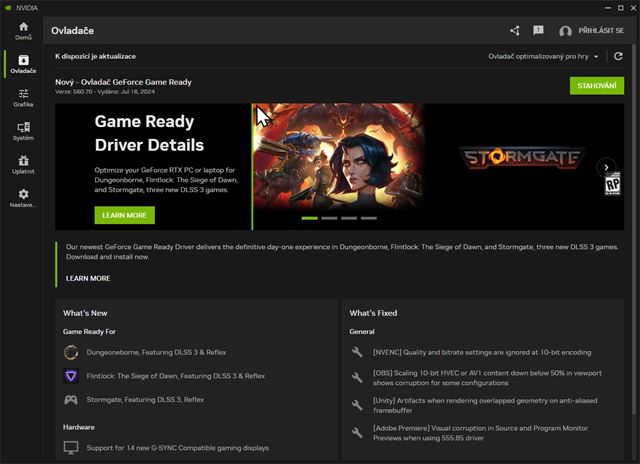Click the Stormgate artwork image
Viewport: 640px width, 464px height.
(339, 157)
